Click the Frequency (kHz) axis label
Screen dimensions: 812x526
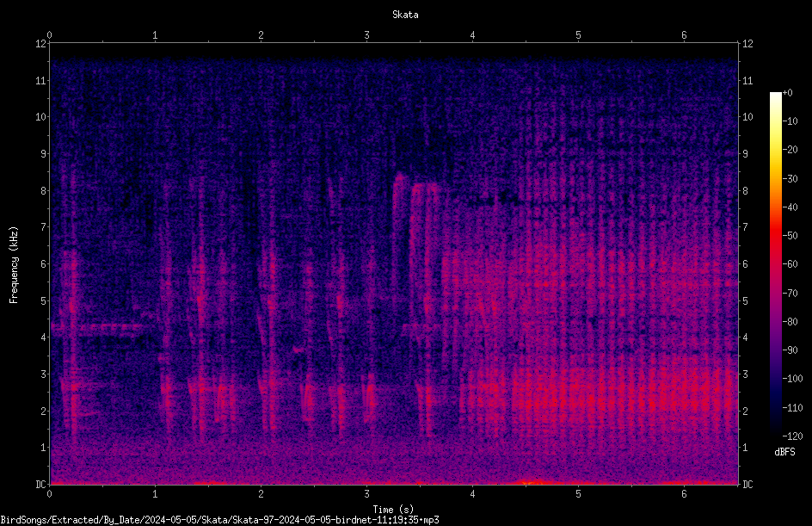point(14,265)
